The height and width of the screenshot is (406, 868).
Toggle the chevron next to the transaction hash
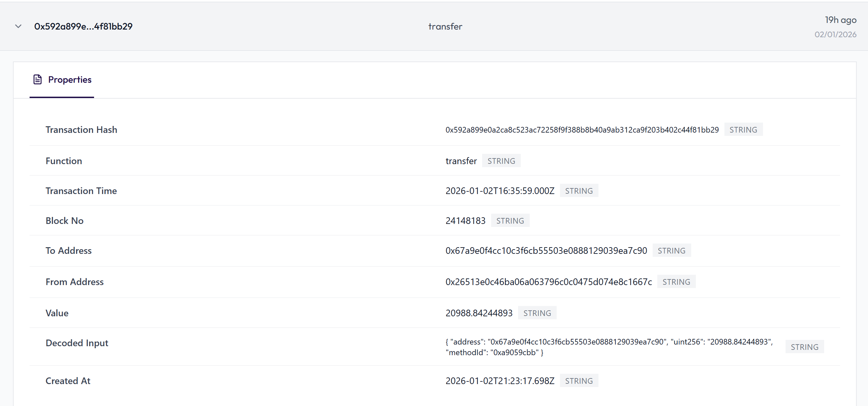19,26
